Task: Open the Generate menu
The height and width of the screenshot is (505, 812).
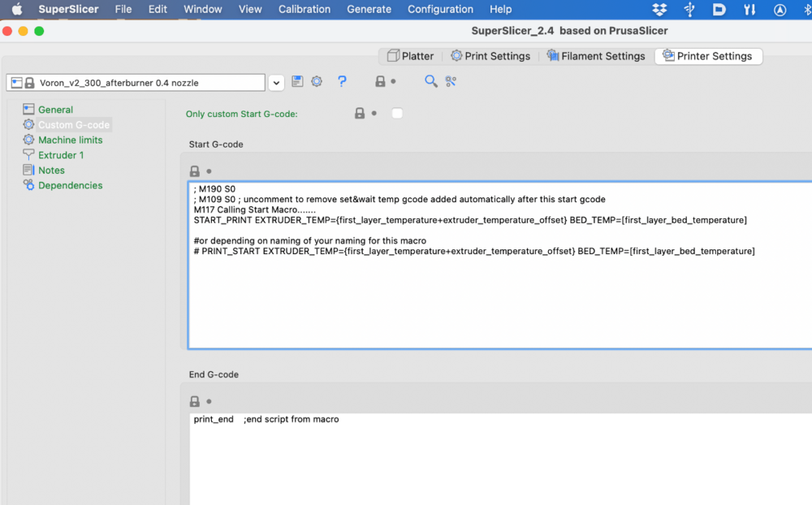Action: click(369, 9)
